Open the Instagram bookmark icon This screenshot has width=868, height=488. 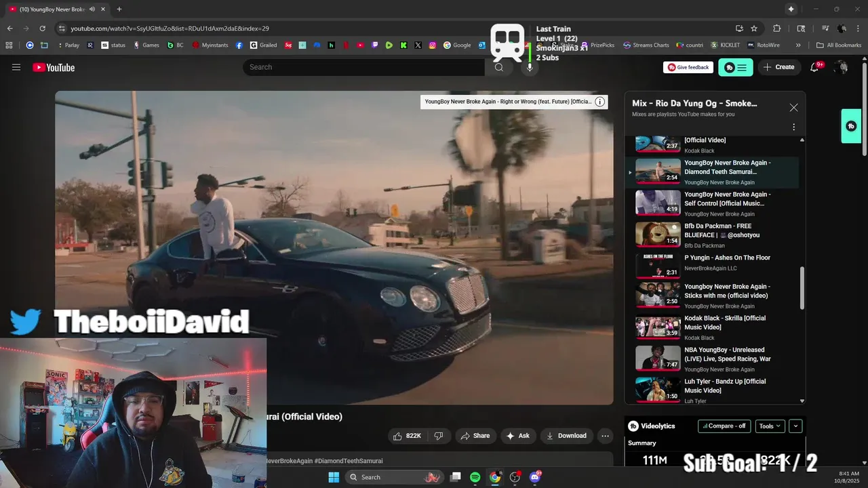point(432,45)
